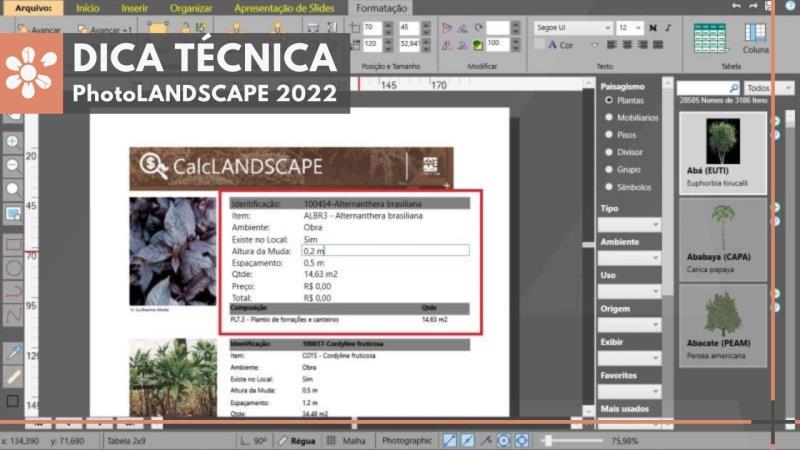The width and height of the screenshot is (800, 450).
Task: Open the Apresentação de Slides tab
Action: (x=284, y=8)
